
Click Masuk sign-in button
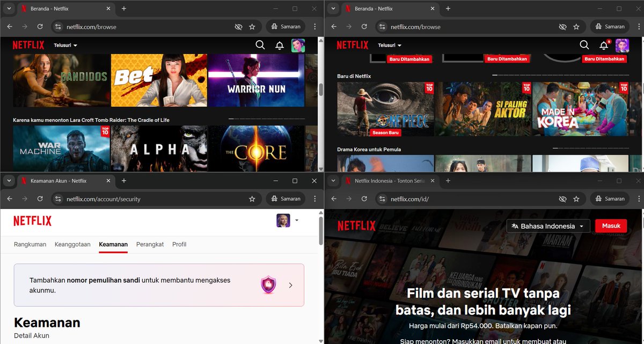611,226
